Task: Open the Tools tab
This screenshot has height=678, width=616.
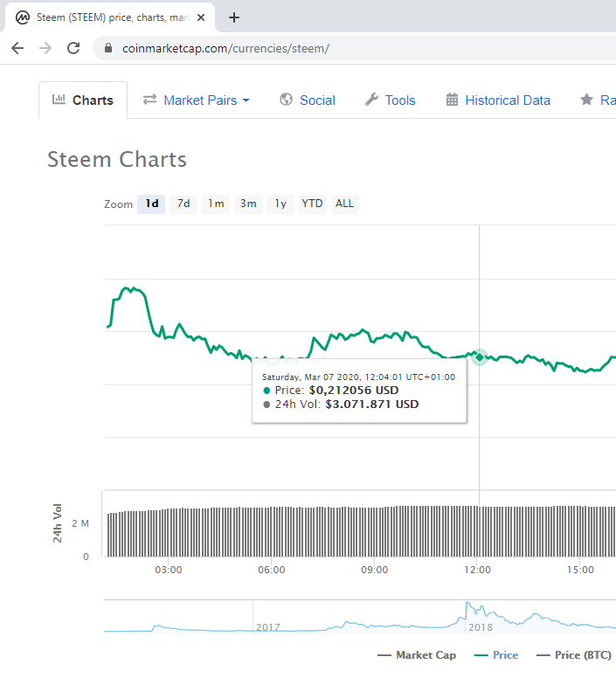Action: pos(391,100)
